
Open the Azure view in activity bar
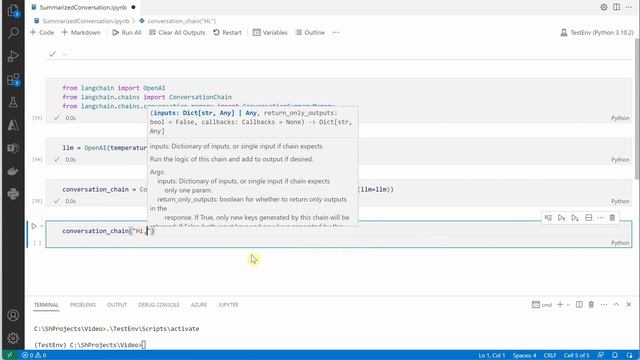[x=13, y=125]
